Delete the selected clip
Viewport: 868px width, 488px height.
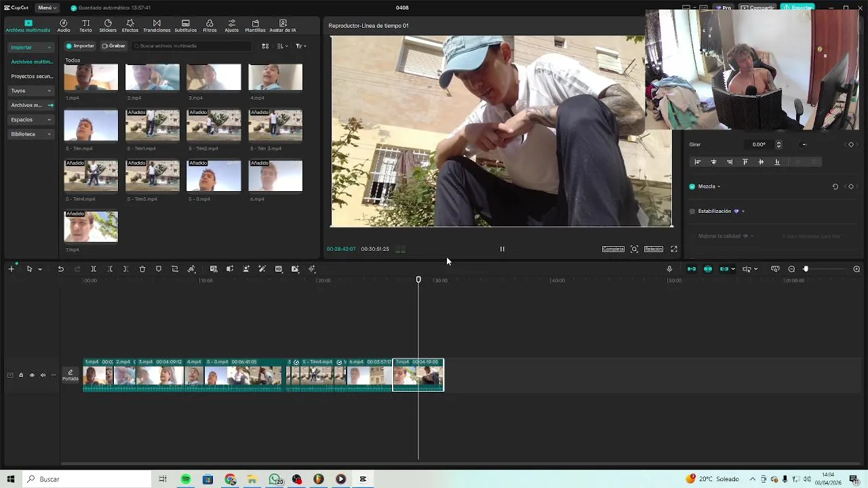tap(142, 269)
